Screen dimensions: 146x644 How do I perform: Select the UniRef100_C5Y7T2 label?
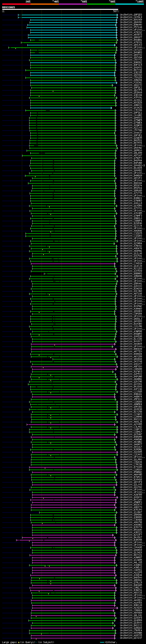point(131,60)
